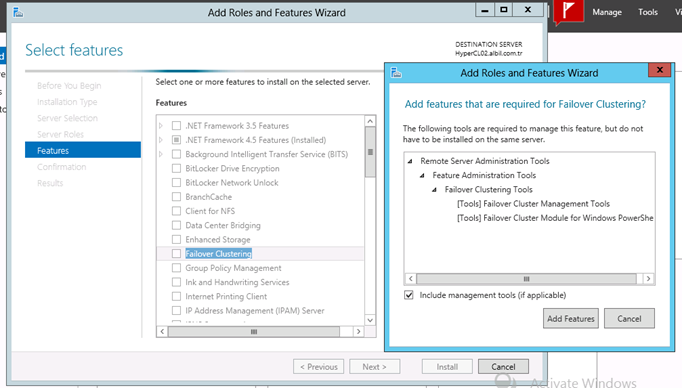
Task: Collapse the Remote Server Administration Tools node
Action: [410, 161]
